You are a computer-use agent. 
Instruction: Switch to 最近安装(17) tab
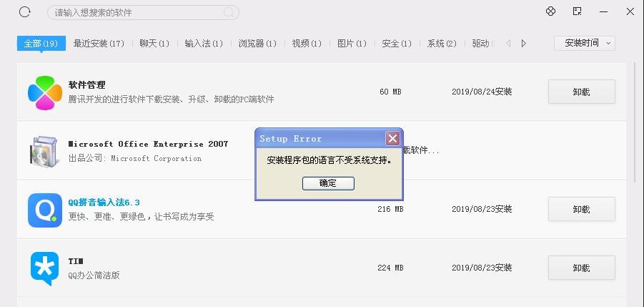(x=99, y=43)
